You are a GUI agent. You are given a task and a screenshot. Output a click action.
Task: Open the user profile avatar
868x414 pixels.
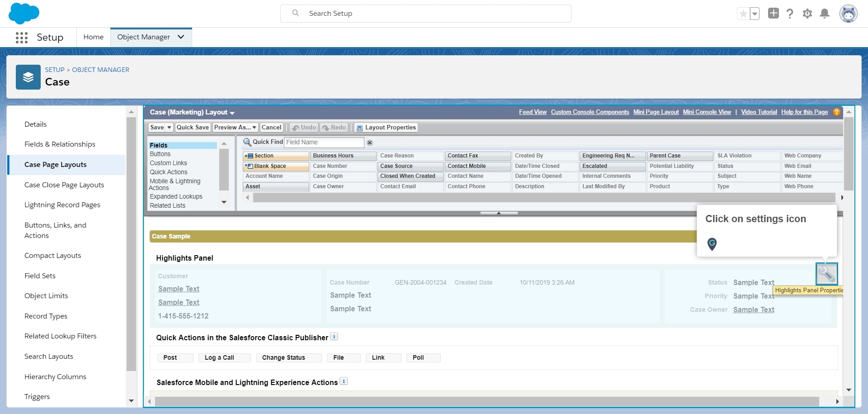(x=849, y=14)
